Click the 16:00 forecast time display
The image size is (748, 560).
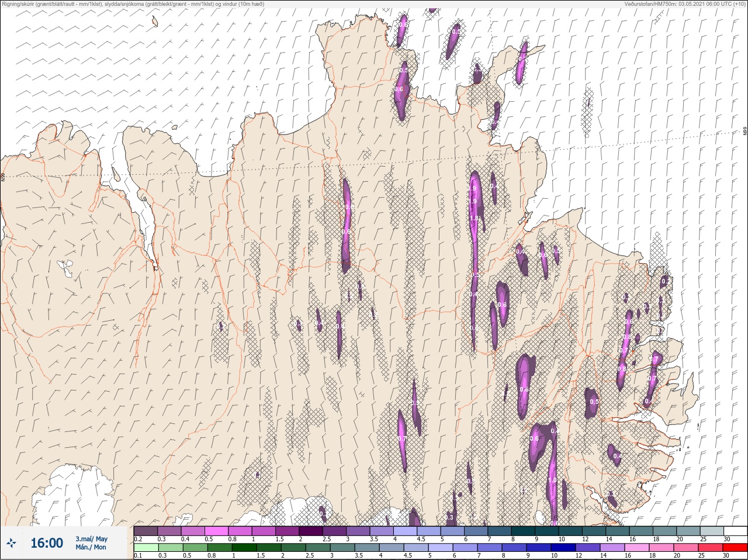point(47,543)
